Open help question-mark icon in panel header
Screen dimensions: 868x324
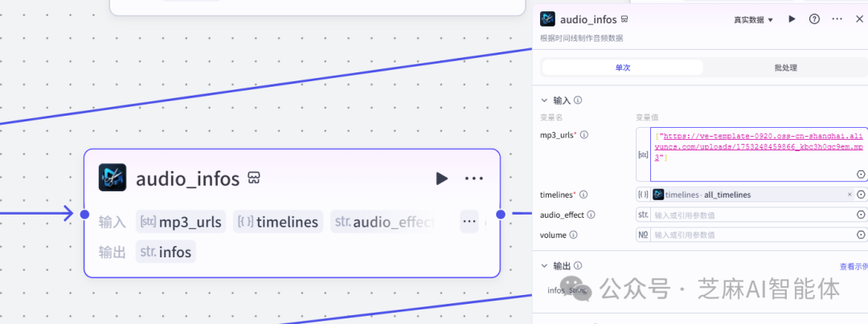click(814, 18)
